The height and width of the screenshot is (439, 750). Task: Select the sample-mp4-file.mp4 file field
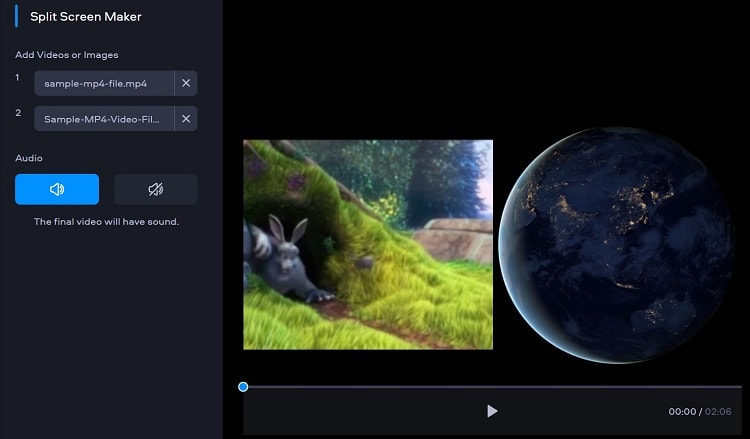point(104,83)
